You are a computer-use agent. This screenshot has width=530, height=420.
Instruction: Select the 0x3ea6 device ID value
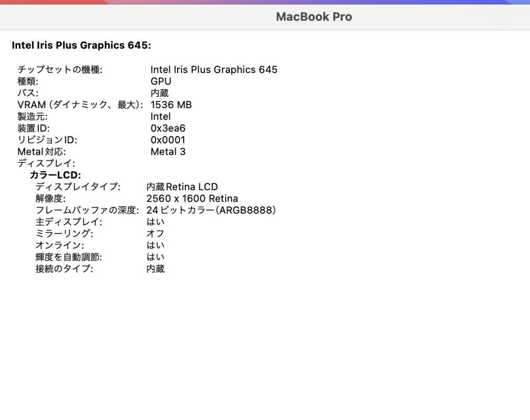point(168,129)
